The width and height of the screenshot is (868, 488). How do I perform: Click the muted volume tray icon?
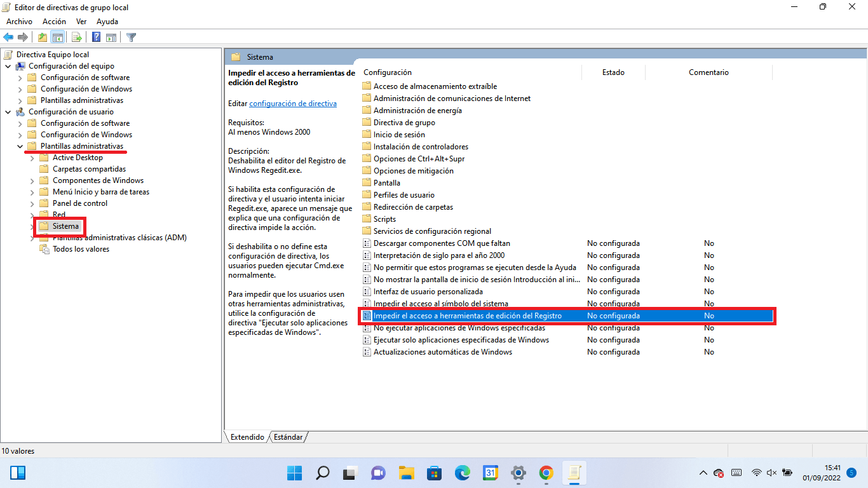(772, 473)
